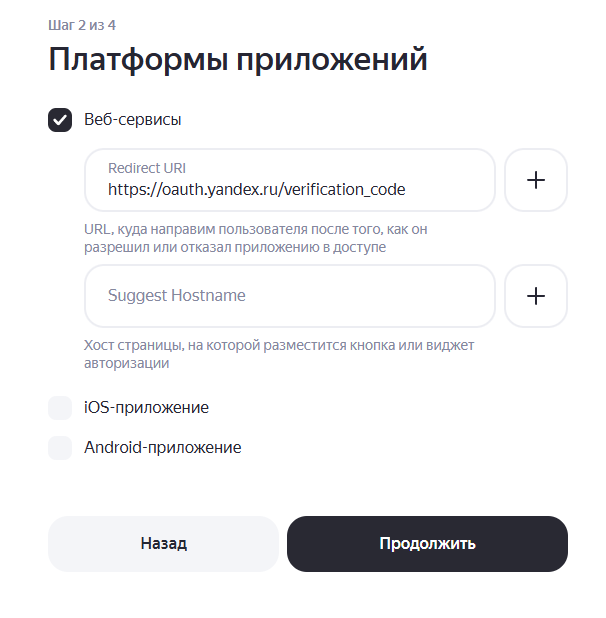Click the iOS-приложение label text
606x618 pixels.
pos(146,408)
